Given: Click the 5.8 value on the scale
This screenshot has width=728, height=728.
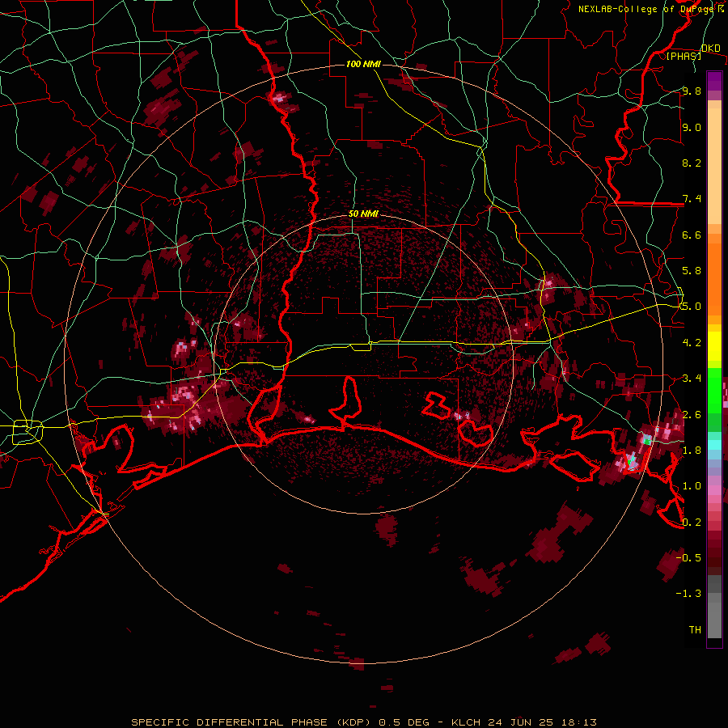Looking at the screenshot, I should point(692,271).
